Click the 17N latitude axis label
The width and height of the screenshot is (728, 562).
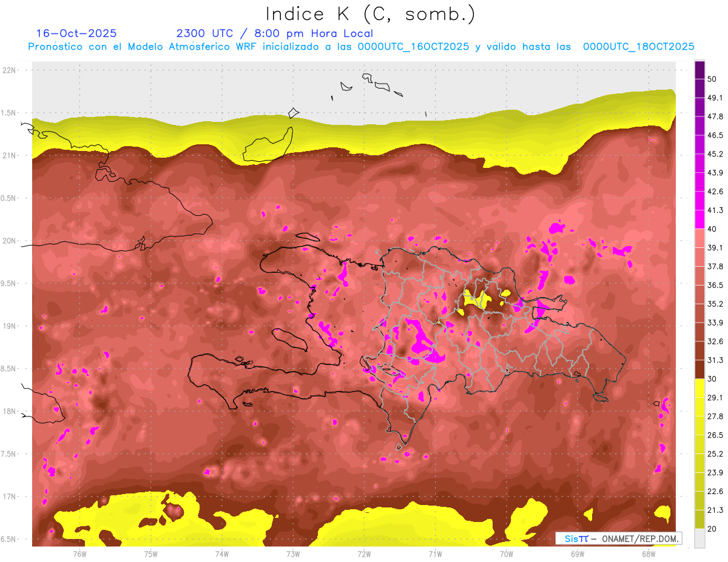(x=10, y=497)
